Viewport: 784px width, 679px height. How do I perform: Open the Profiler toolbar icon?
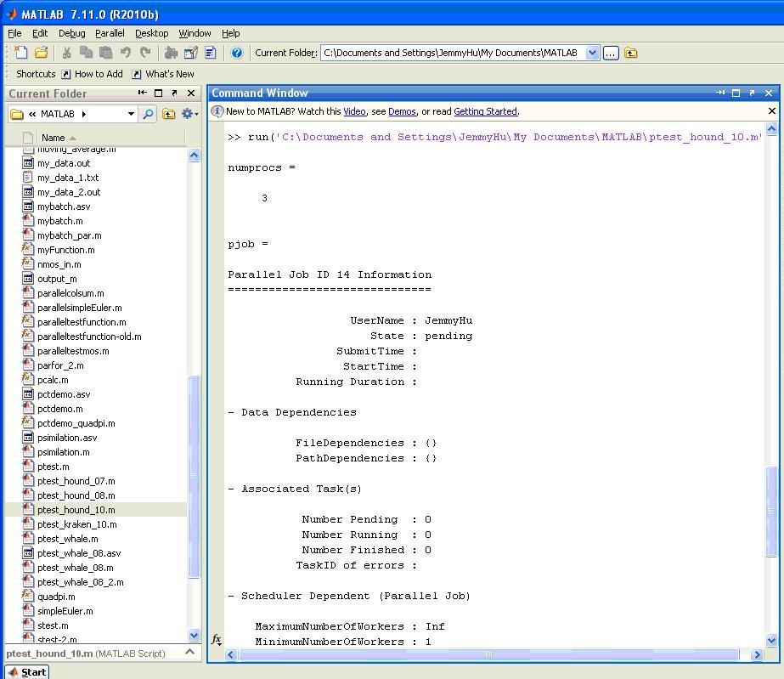tap(211, 53)
